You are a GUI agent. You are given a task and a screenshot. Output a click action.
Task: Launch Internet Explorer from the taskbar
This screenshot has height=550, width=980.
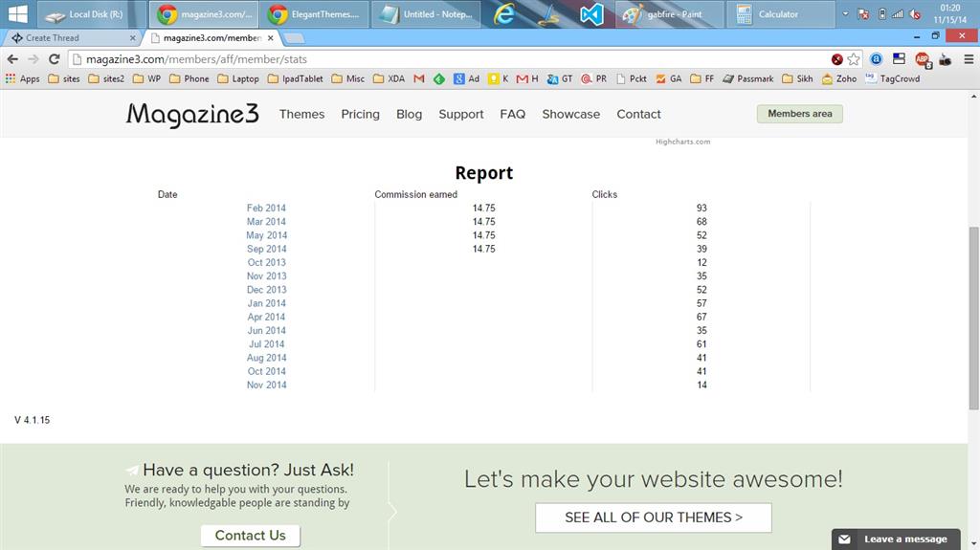coord(503,13)
